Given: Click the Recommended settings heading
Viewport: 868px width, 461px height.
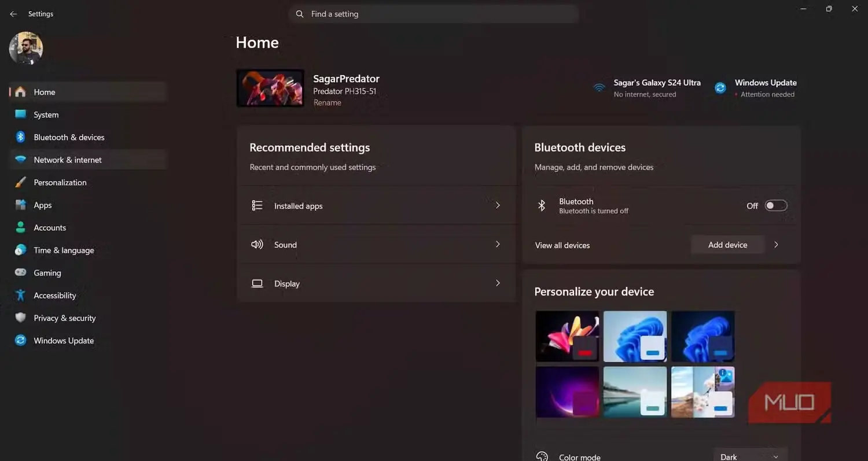Looking at the screenshot, I should [310, 147].
